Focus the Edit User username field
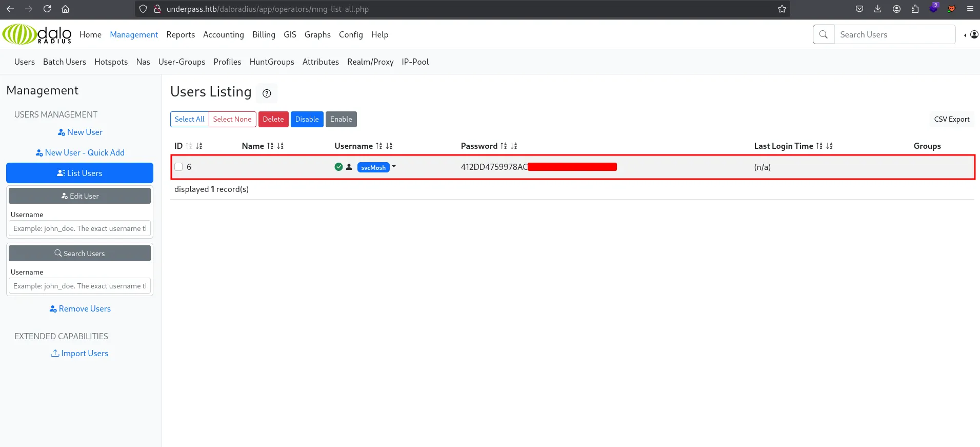 click(x=79, y=228)
